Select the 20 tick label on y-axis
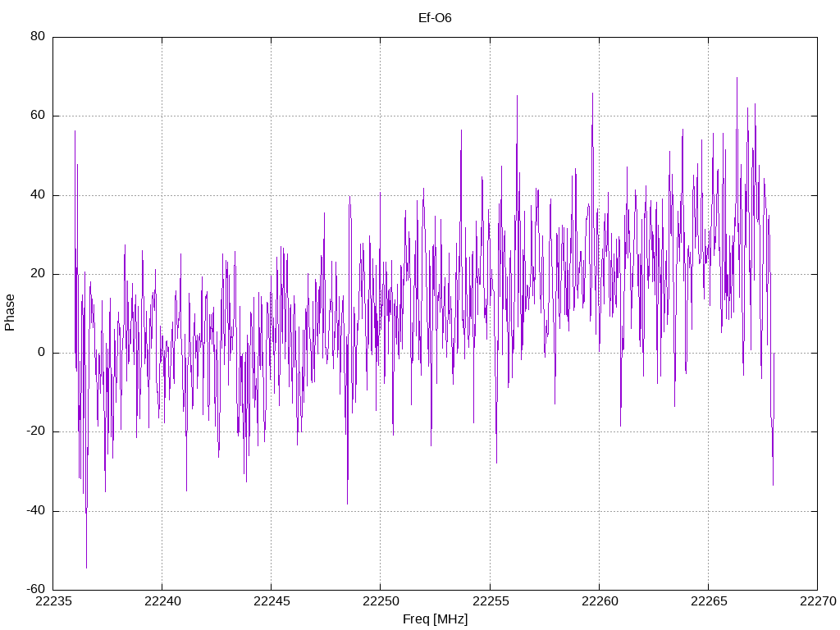840x630 pixels. pos(39,274)
